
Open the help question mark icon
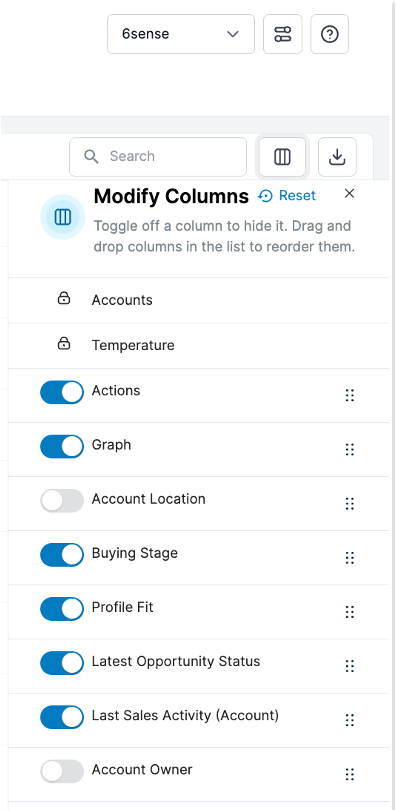point(329,34)
